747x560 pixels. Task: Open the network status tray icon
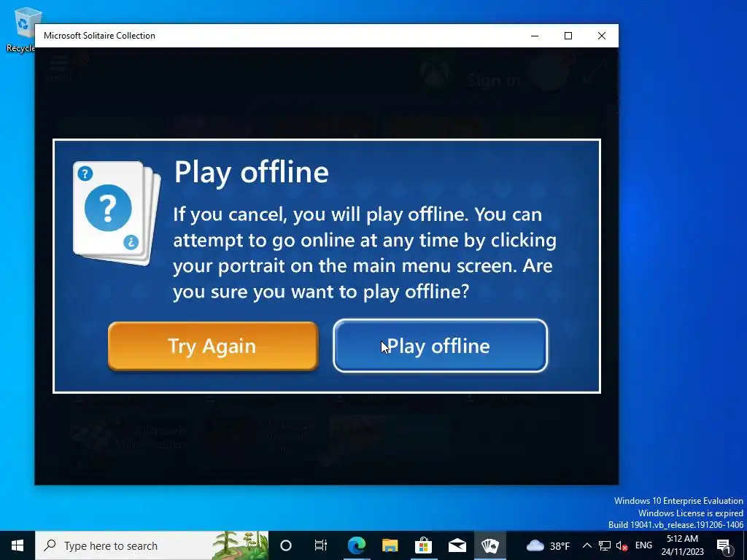(x=605, y=545)
